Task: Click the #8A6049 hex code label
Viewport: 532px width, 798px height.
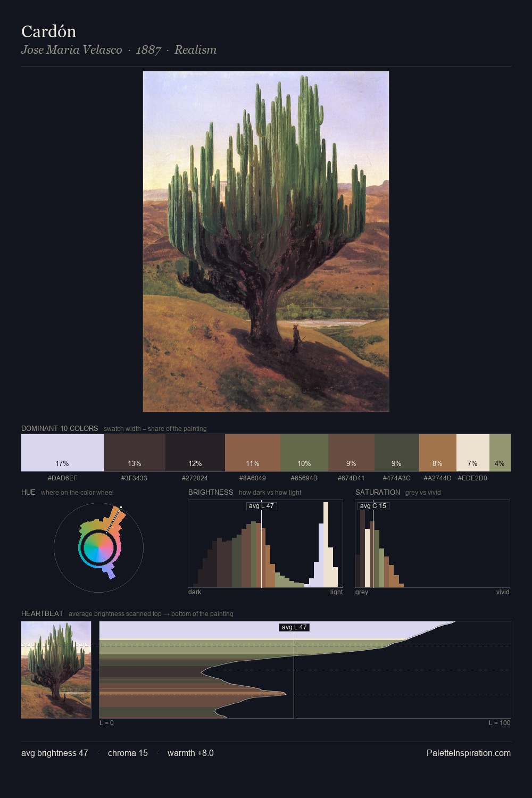Action: click(252, 478)
